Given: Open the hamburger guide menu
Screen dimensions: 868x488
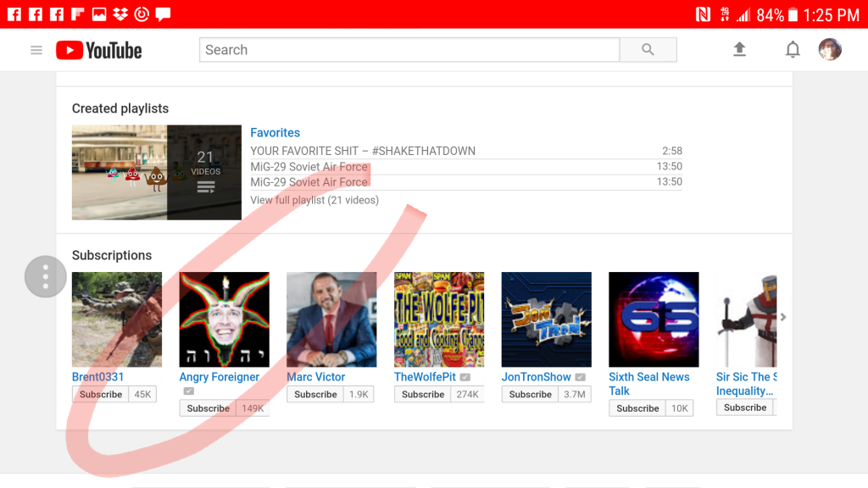Looking at the screenshot, I should [x=36, y=50].
